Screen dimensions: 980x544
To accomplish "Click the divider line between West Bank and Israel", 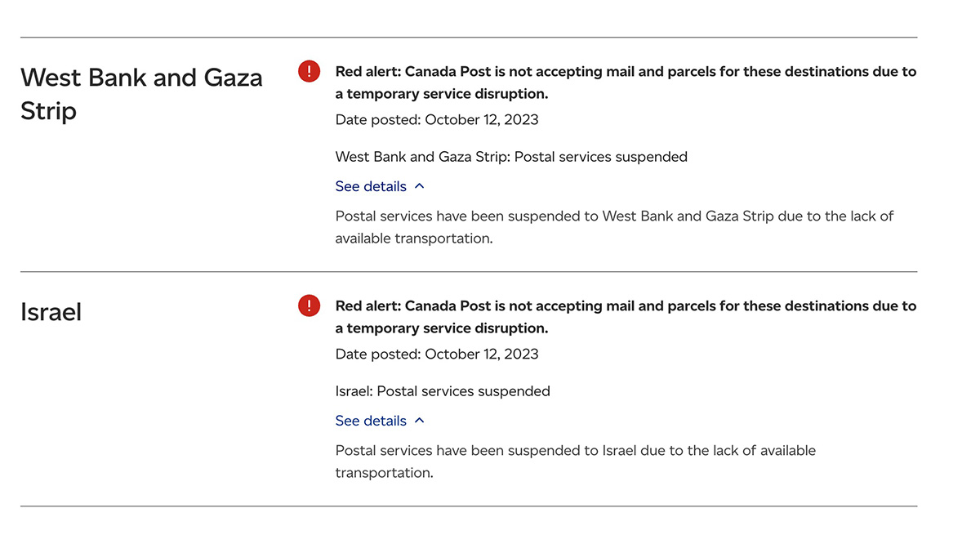I will (x=469, y=271).
